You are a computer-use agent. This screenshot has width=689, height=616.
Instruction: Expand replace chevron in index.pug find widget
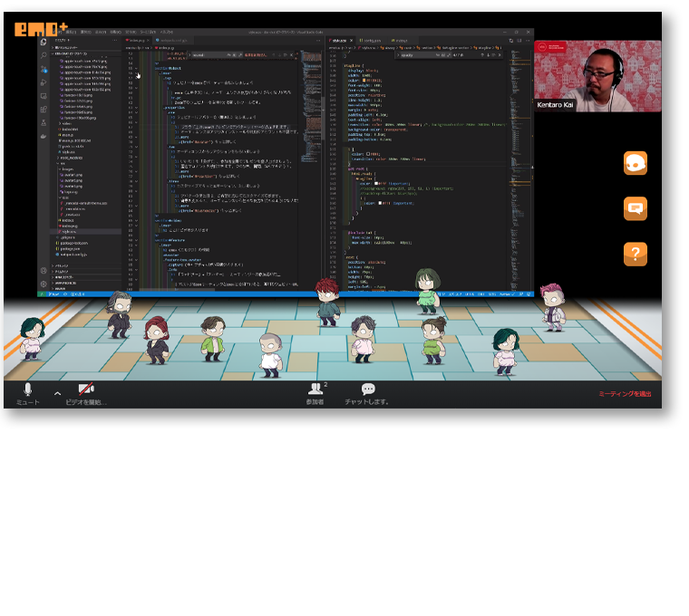(x=189, y=55)
